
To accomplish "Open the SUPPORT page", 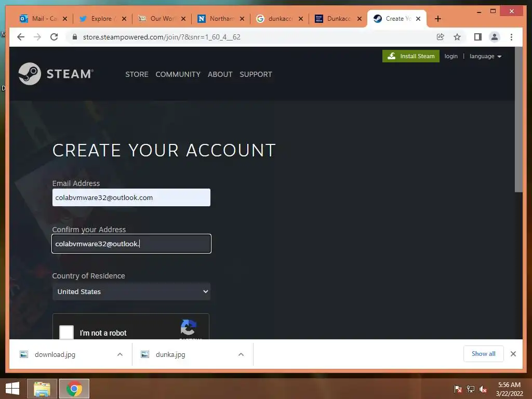I will coord(256,74).
